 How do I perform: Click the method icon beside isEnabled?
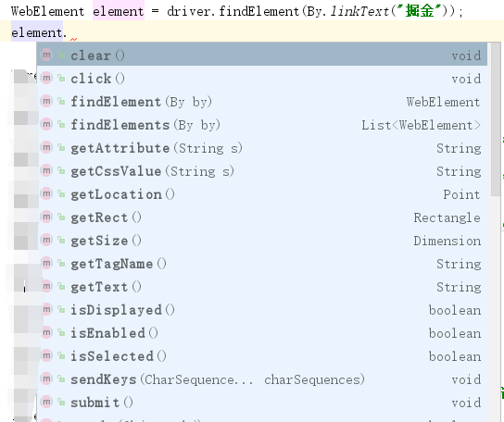46,332
